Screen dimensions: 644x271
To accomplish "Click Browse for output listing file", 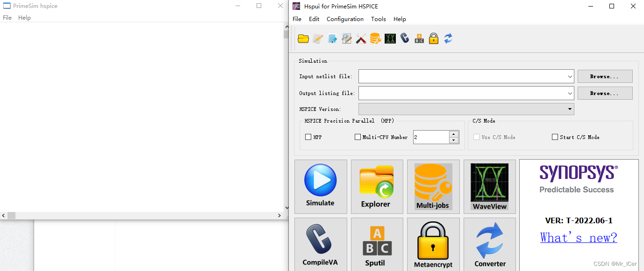I will (605, 93).
